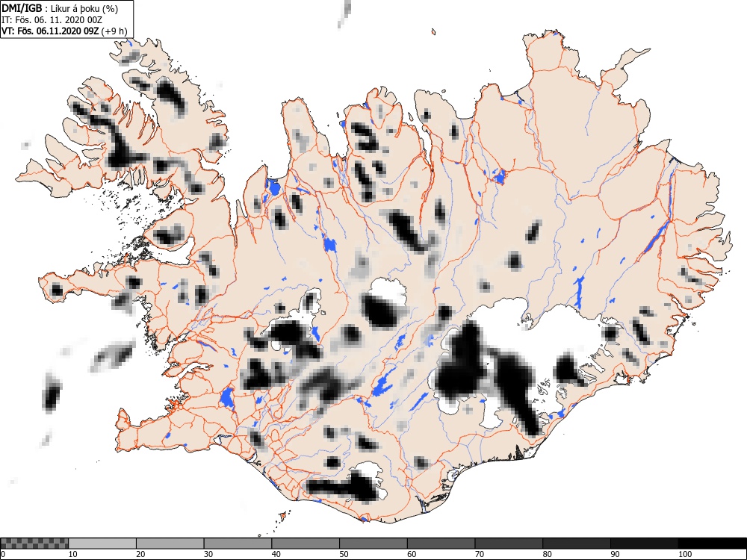Click the legend label '30'

coord(208,554)
